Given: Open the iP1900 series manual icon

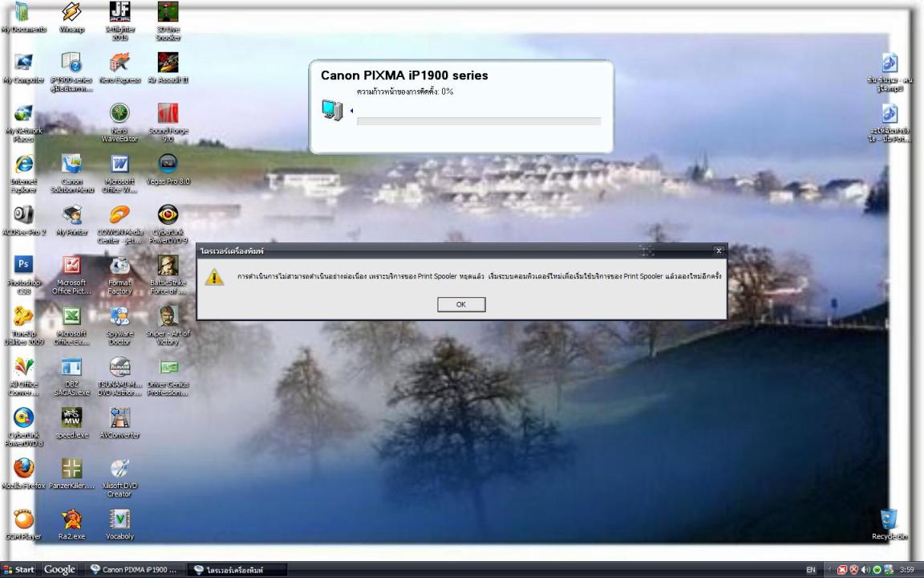Looking at the screenshot, I should 71,72.
